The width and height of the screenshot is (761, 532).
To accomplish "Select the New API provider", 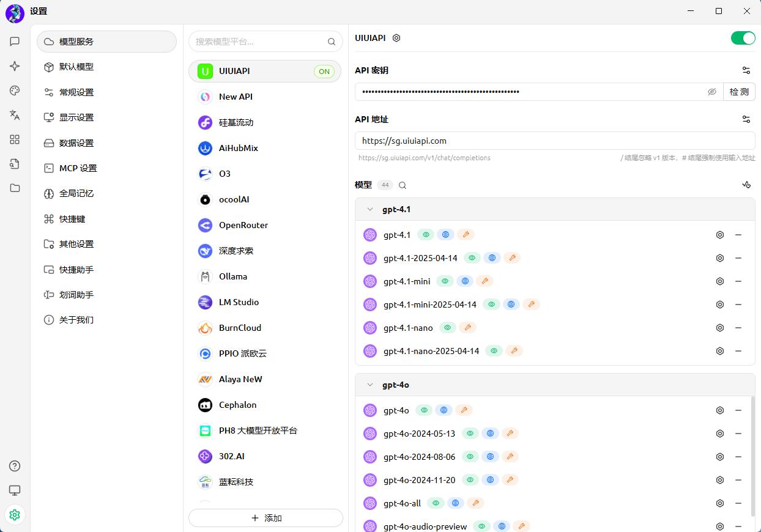I will click(265, 97).
